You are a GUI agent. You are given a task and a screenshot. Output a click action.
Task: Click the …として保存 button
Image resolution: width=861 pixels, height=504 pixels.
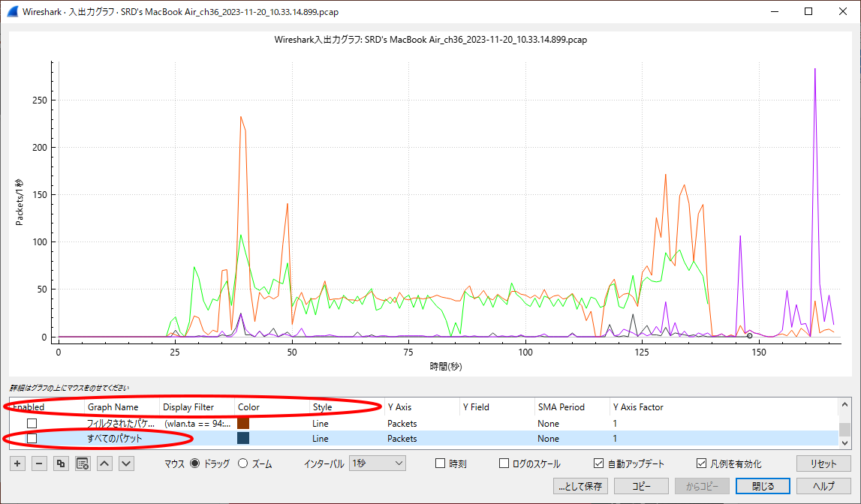(580, 486)
